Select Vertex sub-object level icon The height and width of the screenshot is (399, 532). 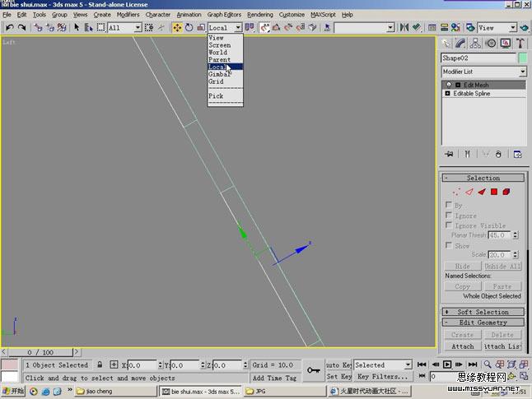pyautogui.click(x=457, y=192)
